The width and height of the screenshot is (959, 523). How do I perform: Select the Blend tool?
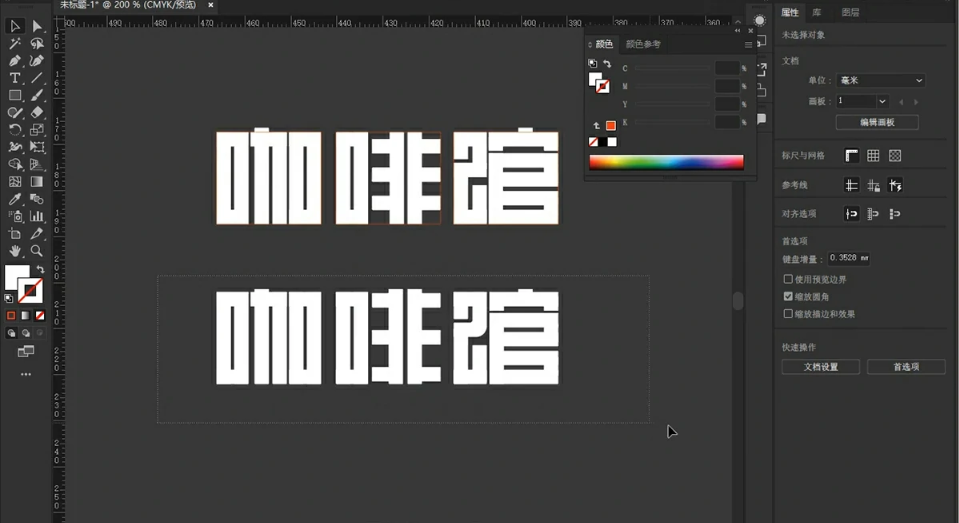pos(37,199)
